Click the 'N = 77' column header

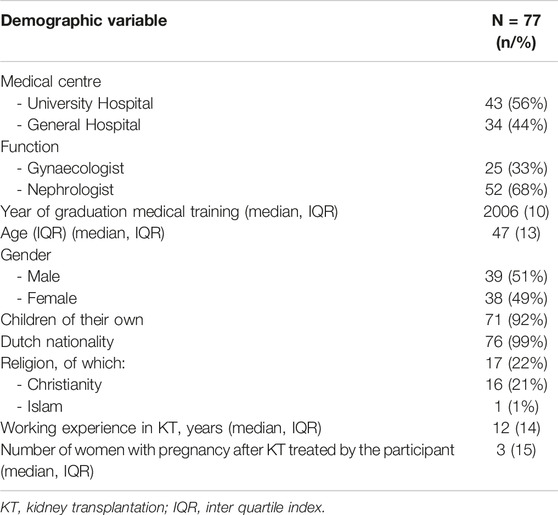click(x=516, y=31)
